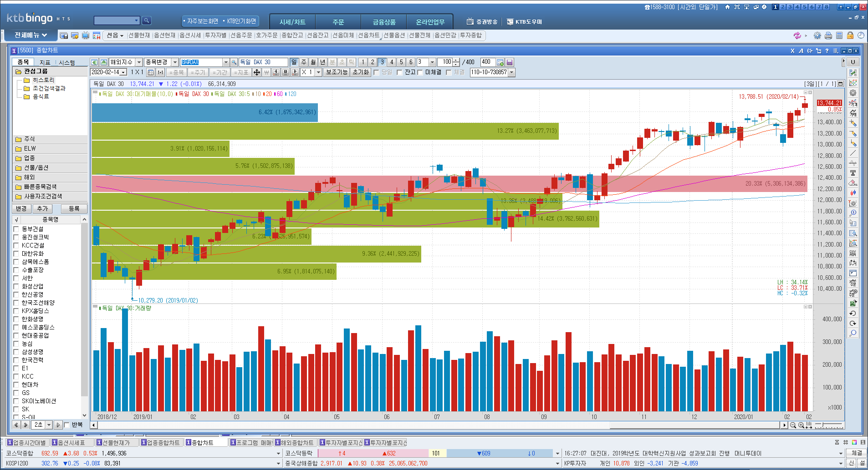Enable the 미체결 checkbox

(x=420, y=72)
